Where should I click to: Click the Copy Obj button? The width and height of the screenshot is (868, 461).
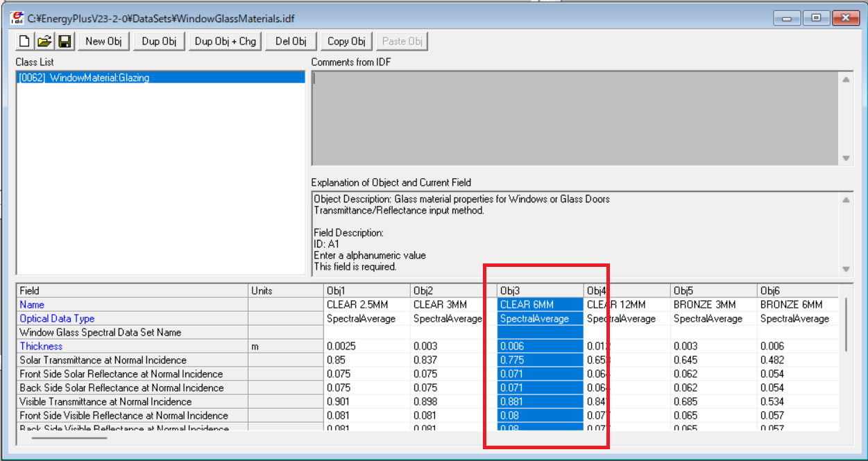click(346, 42)
